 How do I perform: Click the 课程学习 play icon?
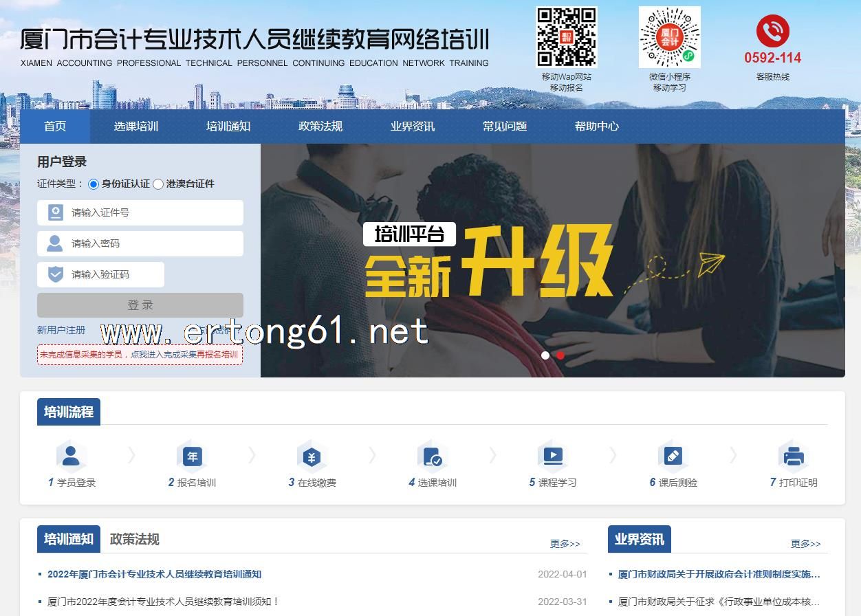(x=553, y=456)
